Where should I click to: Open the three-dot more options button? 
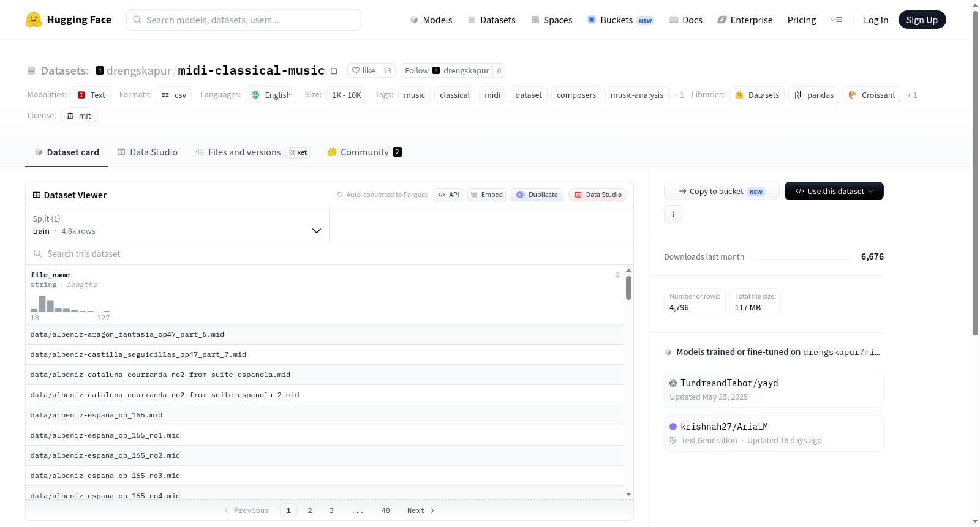click(673, 214)
